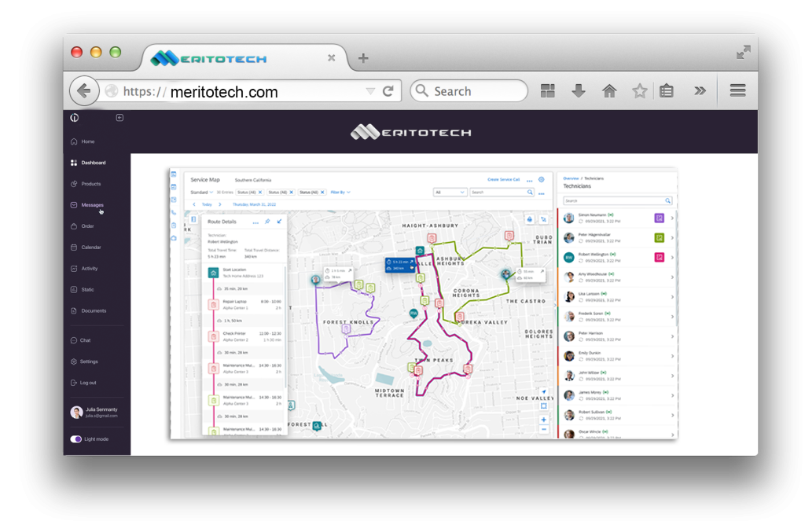Go to the next day chevron
805x532 pixels.
coord(220,204)
